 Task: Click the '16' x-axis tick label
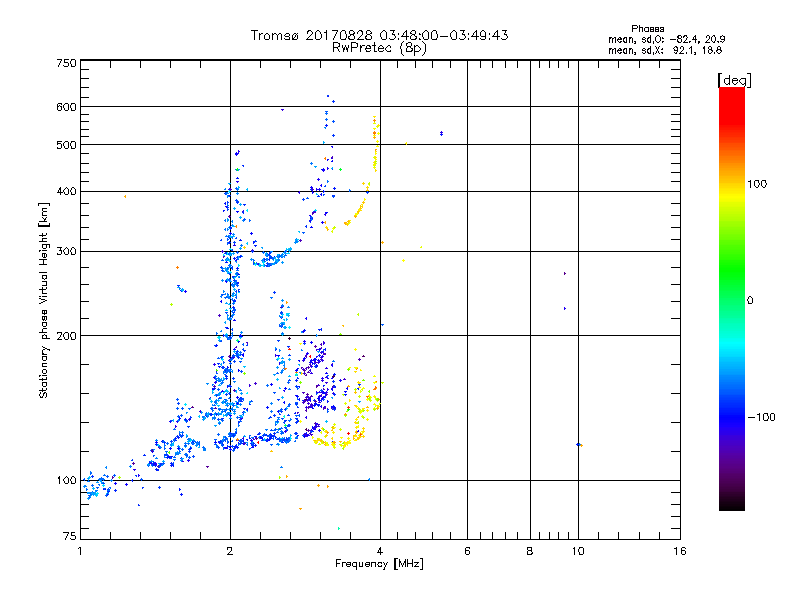point(680,551)
